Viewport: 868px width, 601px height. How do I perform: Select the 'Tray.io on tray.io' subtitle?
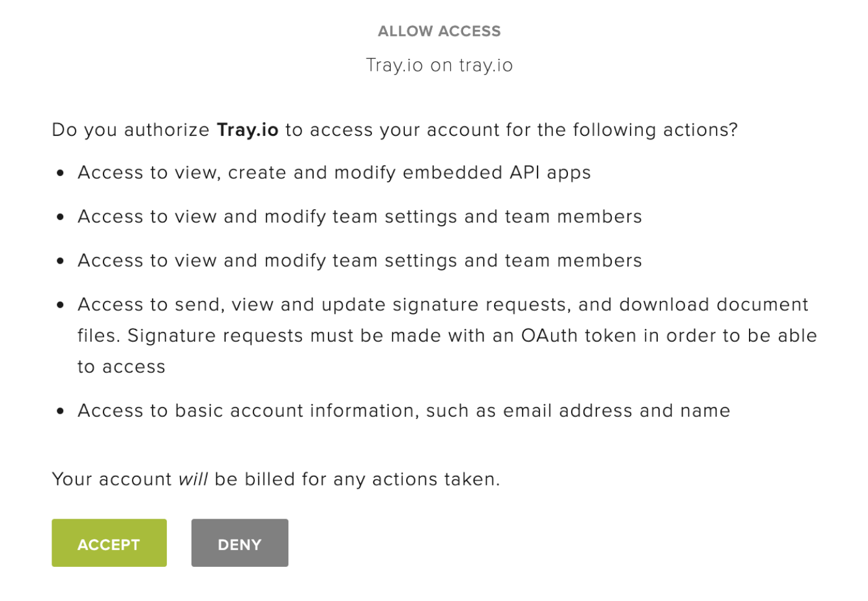(439, 64)
